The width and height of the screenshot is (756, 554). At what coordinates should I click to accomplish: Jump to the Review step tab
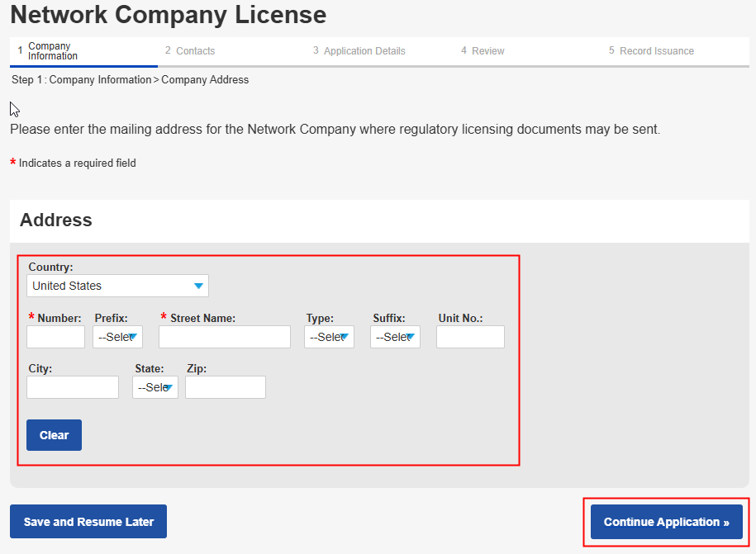tap(487, 51)
